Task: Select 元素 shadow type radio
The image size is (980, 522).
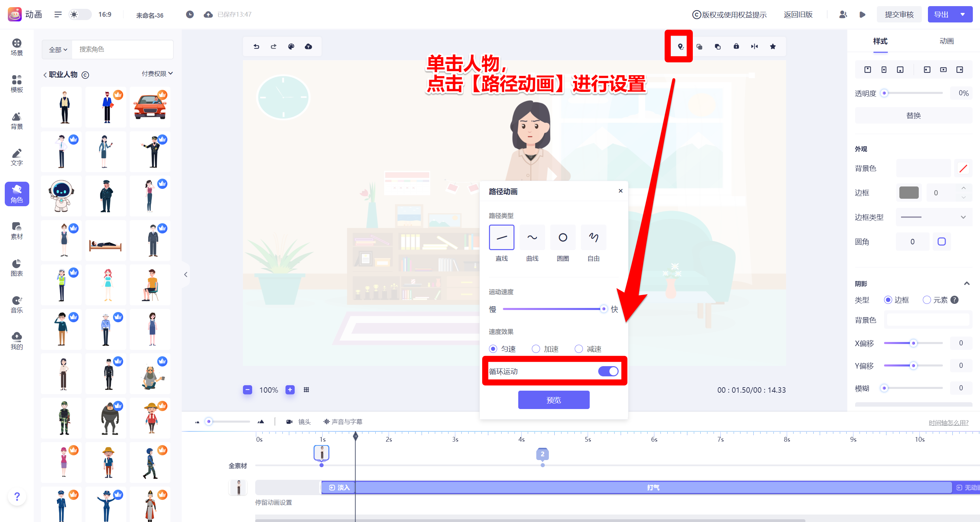Action: pyautogui.click(x=927, y=300)
